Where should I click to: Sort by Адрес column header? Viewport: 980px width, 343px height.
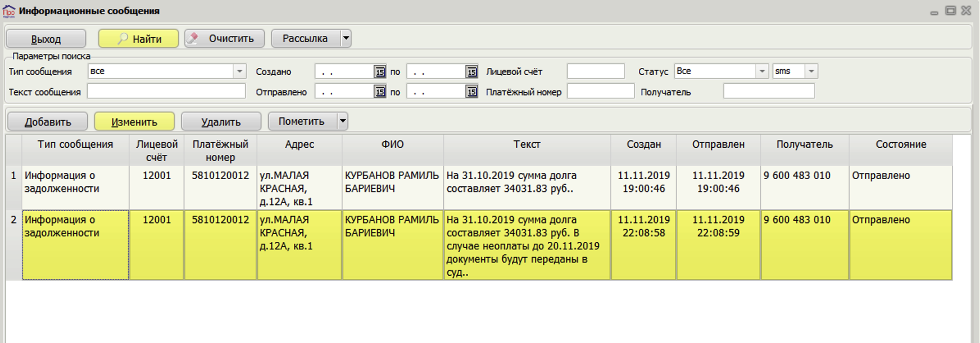[299, 150]
